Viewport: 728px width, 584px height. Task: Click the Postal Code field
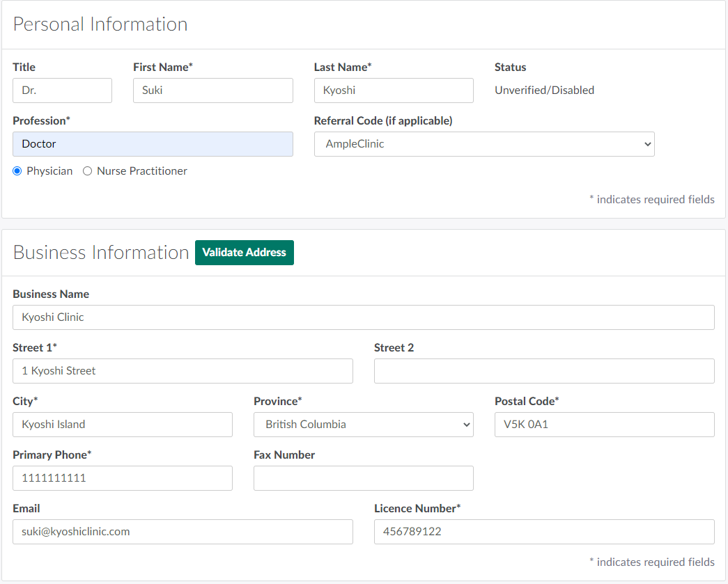click(x=604, y=425)
